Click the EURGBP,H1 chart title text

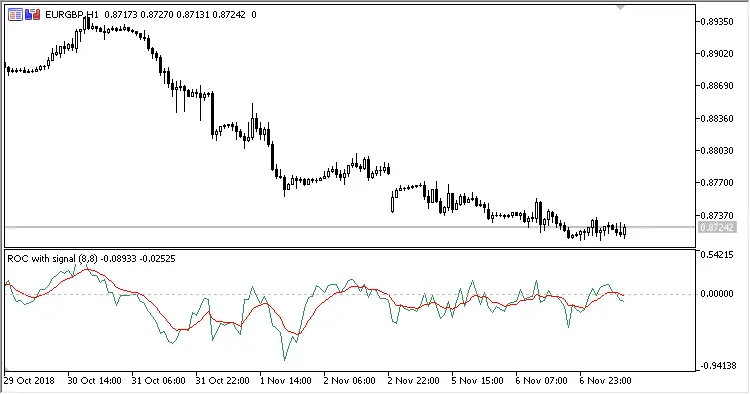[x=72, y=15]
